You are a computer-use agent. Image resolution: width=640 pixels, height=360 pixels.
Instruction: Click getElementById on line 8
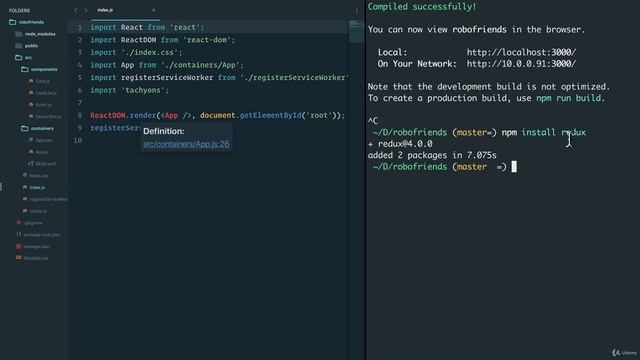pyautogui.click(x=270, y=116)
